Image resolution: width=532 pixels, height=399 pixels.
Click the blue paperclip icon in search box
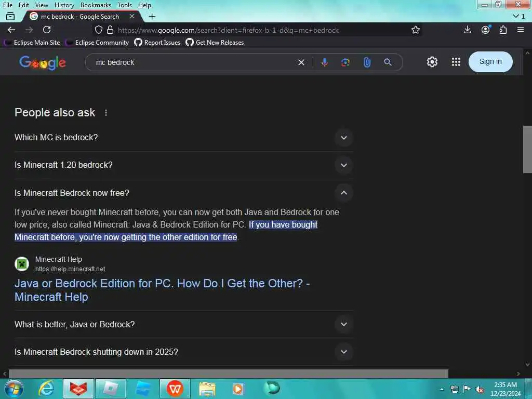(367, 62)
